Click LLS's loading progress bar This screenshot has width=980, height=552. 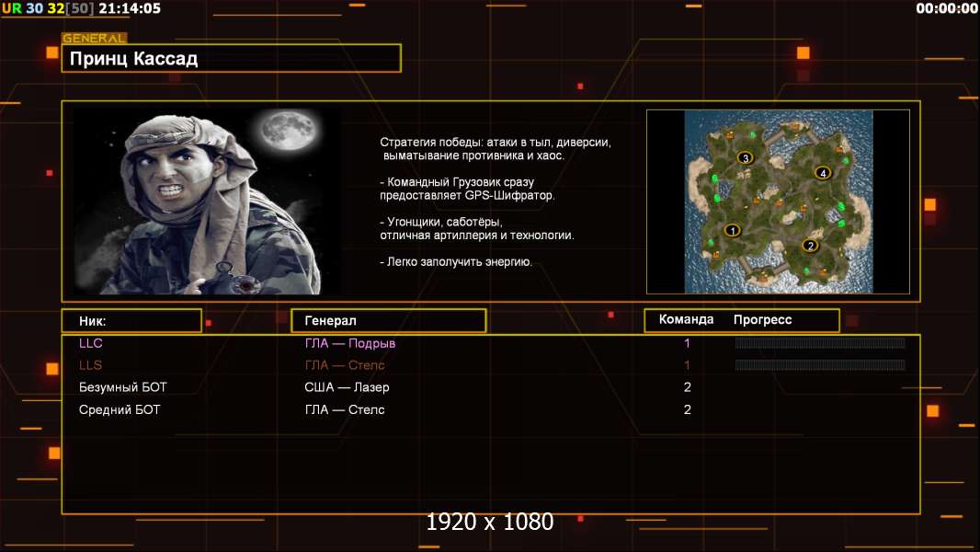(x=820, y=365)
